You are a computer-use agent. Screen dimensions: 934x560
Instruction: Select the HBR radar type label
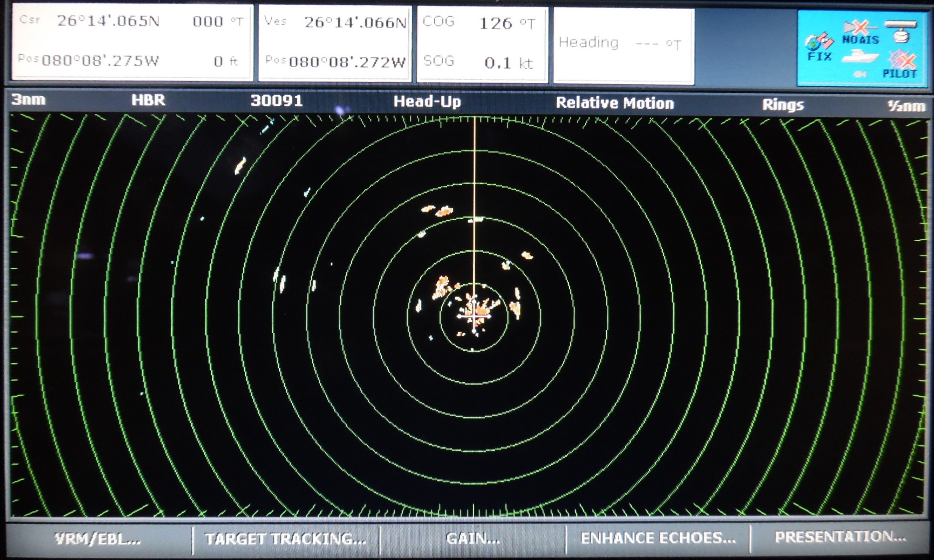coord(148,100)
